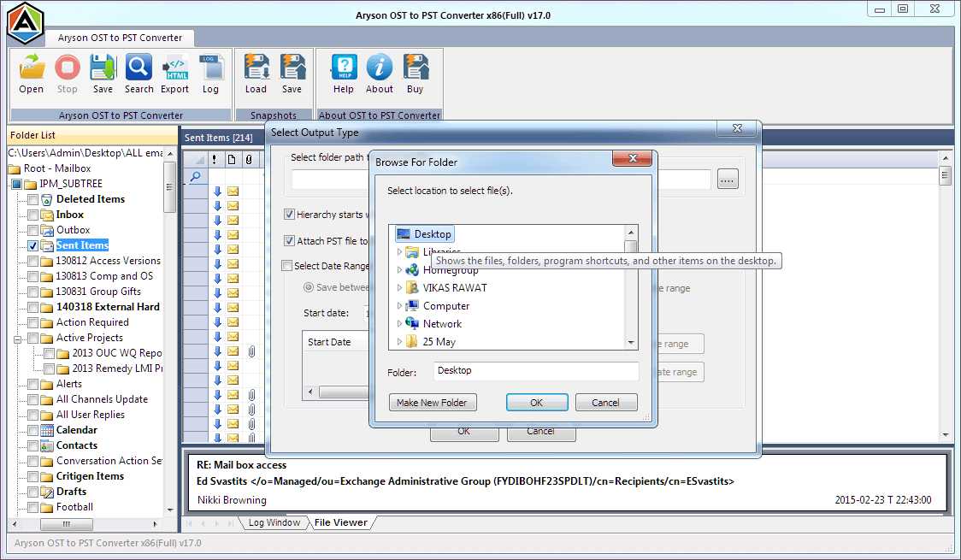Screen dimensions: 961x560
Task: Select the 140318 External Hard folder
Action: [108, 307]
